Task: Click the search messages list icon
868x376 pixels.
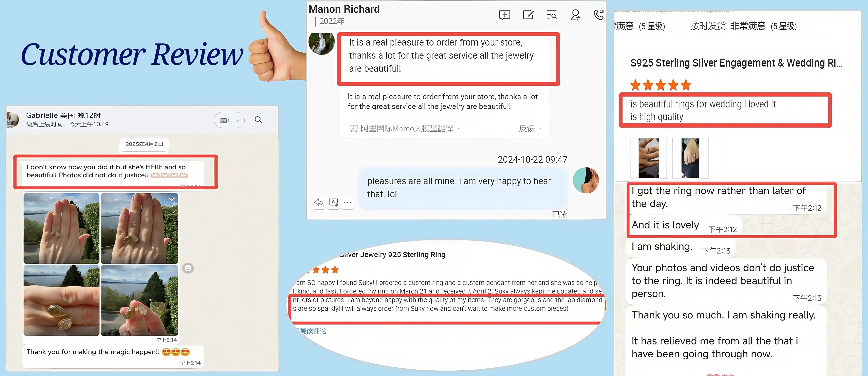Action: coord(552,15)
